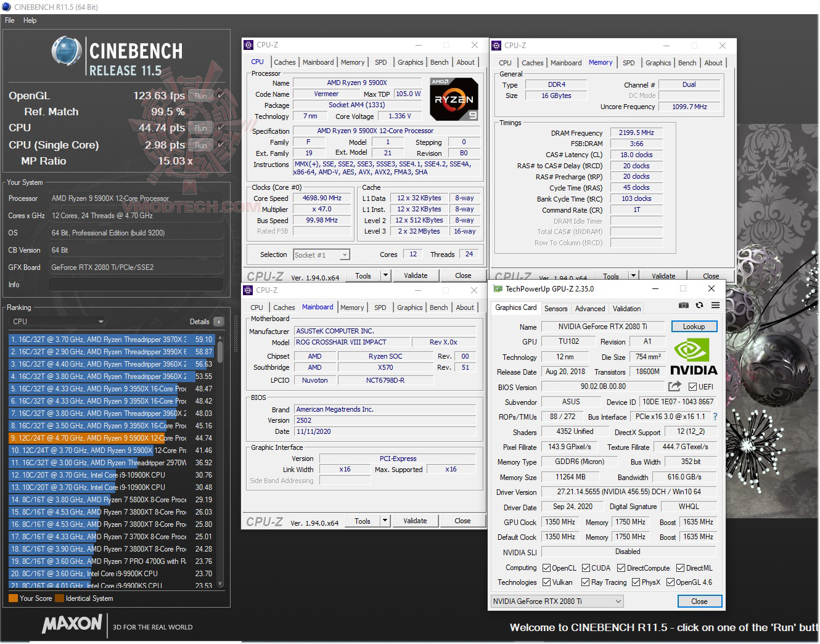
Task: Click the title icon of the CPU-Z Mainboard window
Action: [248, 290]
